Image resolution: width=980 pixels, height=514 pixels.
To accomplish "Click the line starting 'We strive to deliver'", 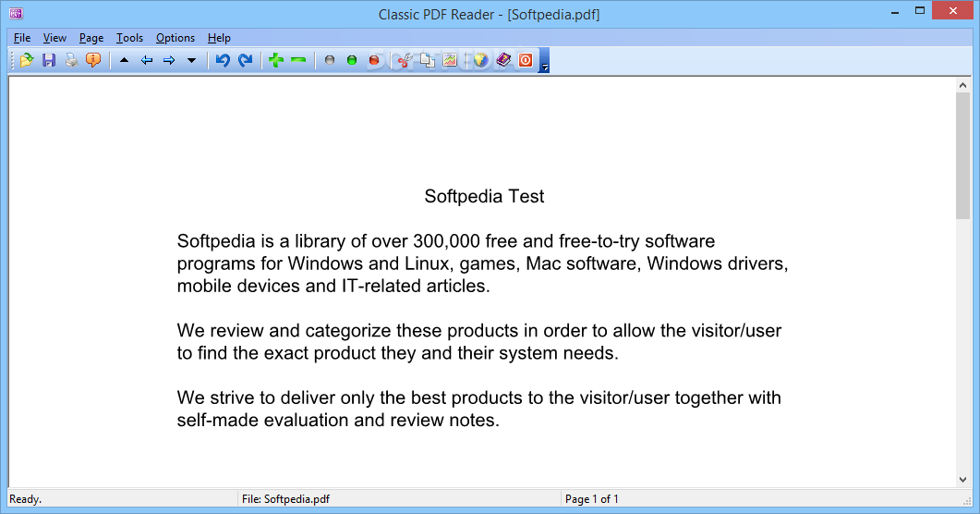I will [478, 398].
